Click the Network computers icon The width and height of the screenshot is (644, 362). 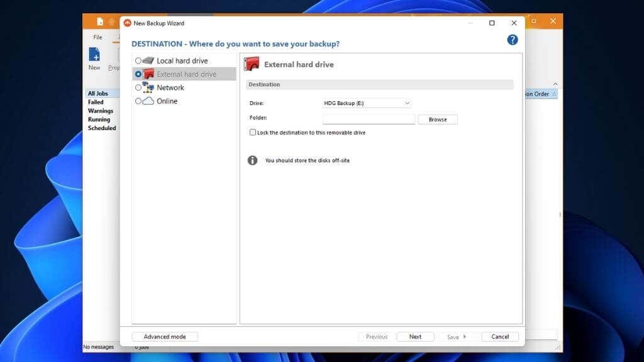(x=148, y=87)
